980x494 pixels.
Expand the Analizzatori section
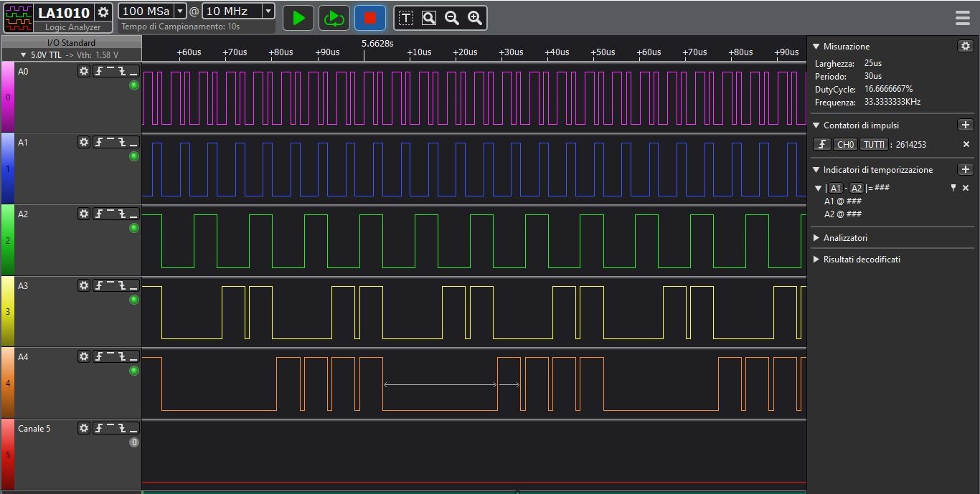816,237
